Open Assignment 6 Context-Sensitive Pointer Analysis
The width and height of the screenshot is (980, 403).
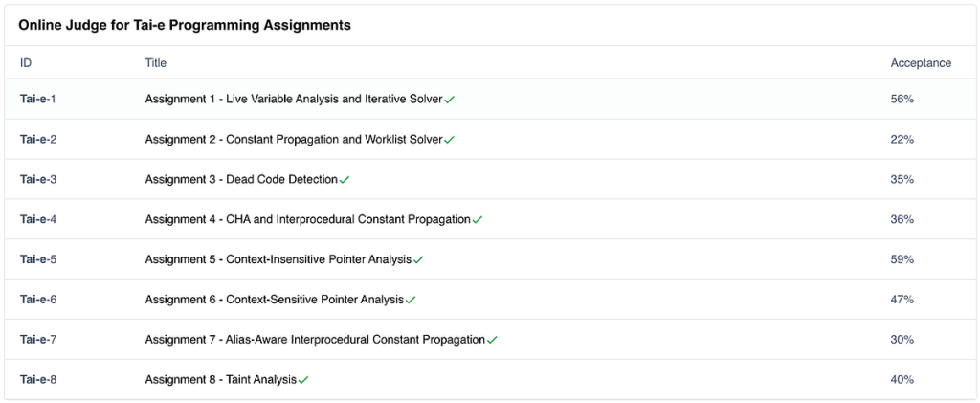point(275,300)
